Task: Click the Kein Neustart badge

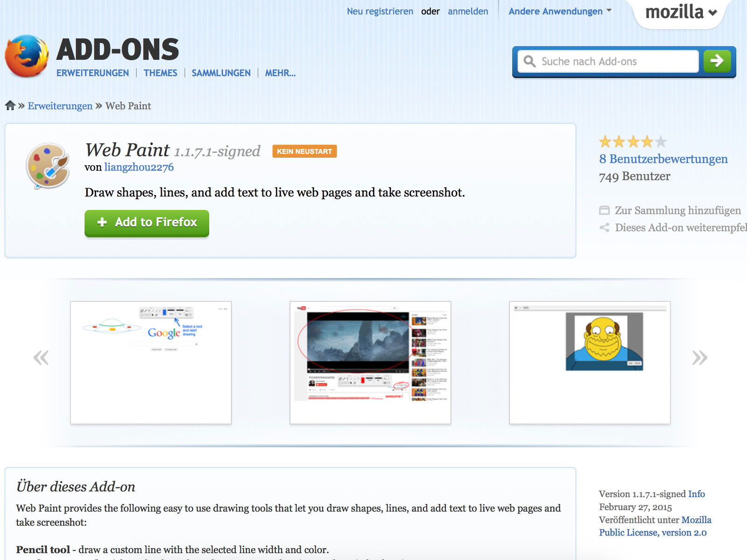Action: 304,151
